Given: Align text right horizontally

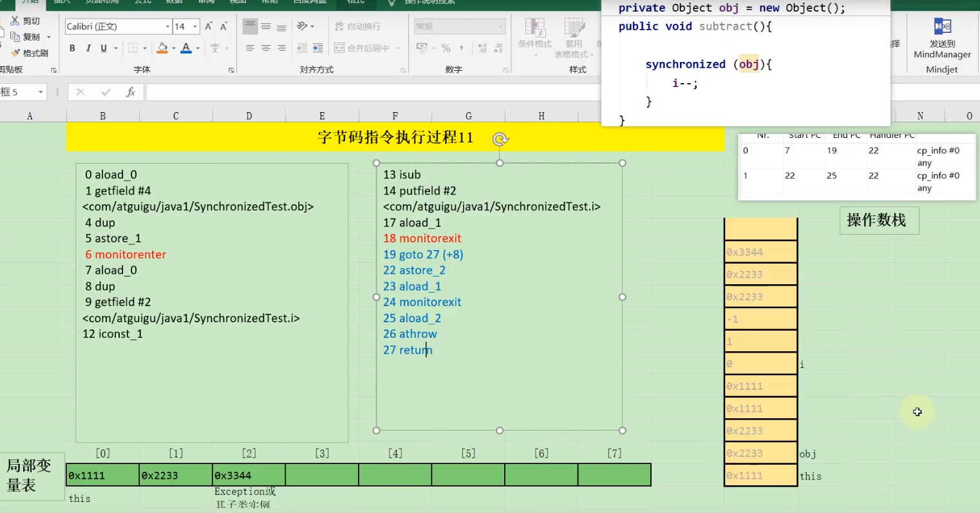Looking at the screenshot, I should click(x=281, y=48).
